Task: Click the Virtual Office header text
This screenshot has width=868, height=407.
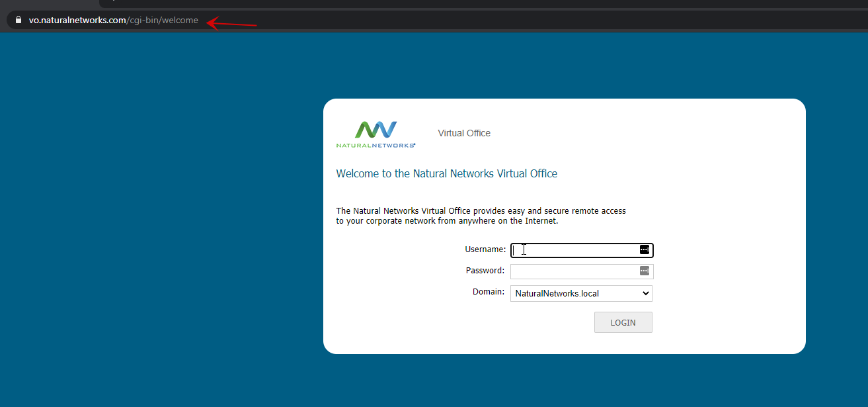Action: tap(464, 133)
